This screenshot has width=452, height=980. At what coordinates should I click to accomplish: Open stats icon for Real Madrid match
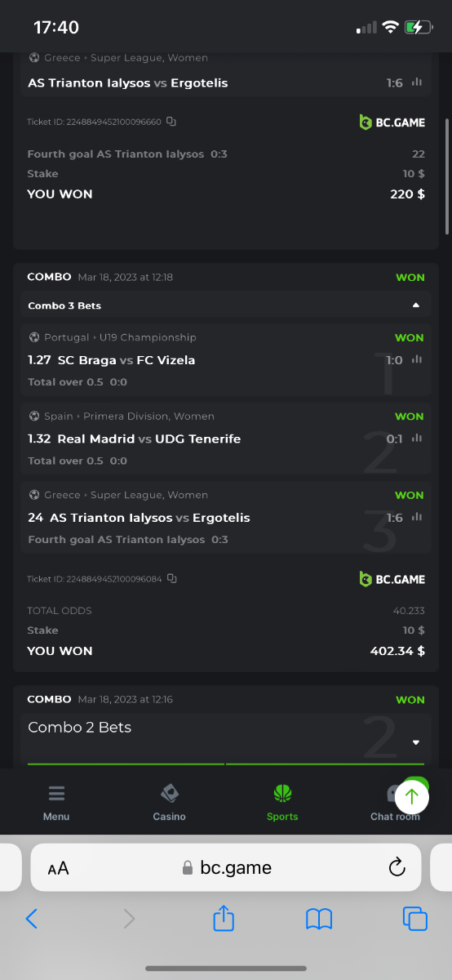[417, 439]
